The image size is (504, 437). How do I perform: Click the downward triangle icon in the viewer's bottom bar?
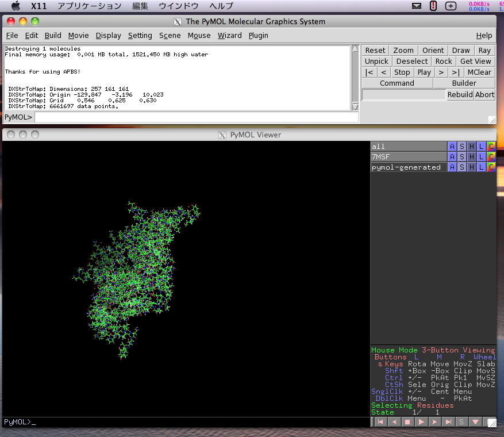coord(475,422)
